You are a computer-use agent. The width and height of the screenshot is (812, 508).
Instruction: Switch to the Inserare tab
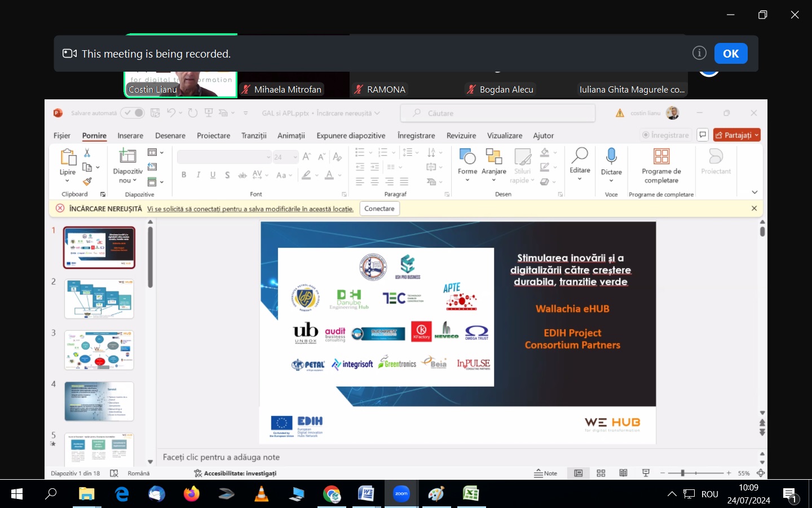(130, 135)
